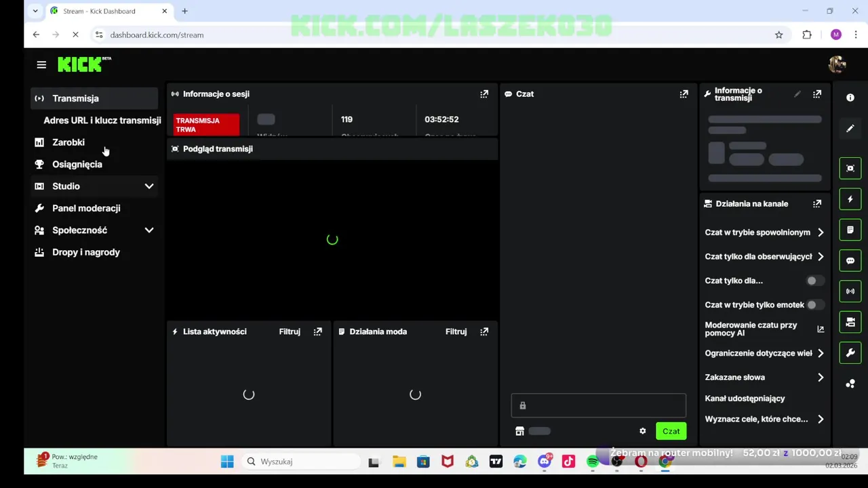Viewport: 868px width, 488px height.
Task: Open the Windows Start menu
Action: (227, 462)
